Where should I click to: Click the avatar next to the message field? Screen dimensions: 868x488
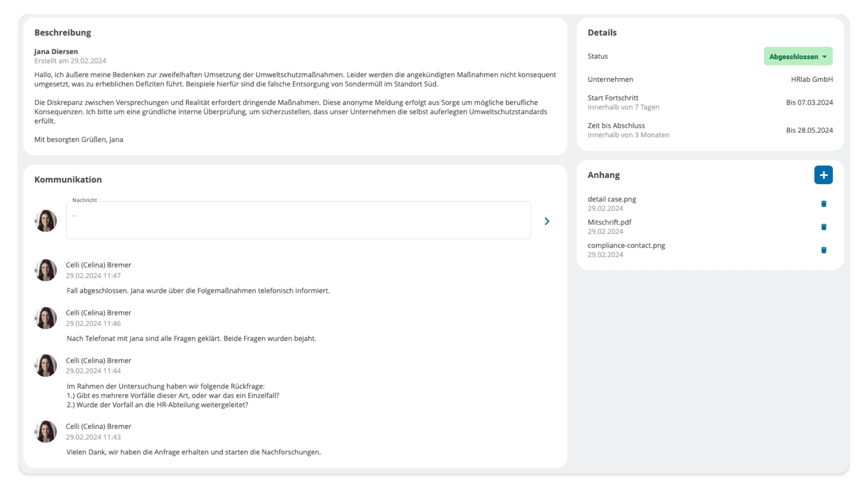pyautogui.click(x=45, y=221)
